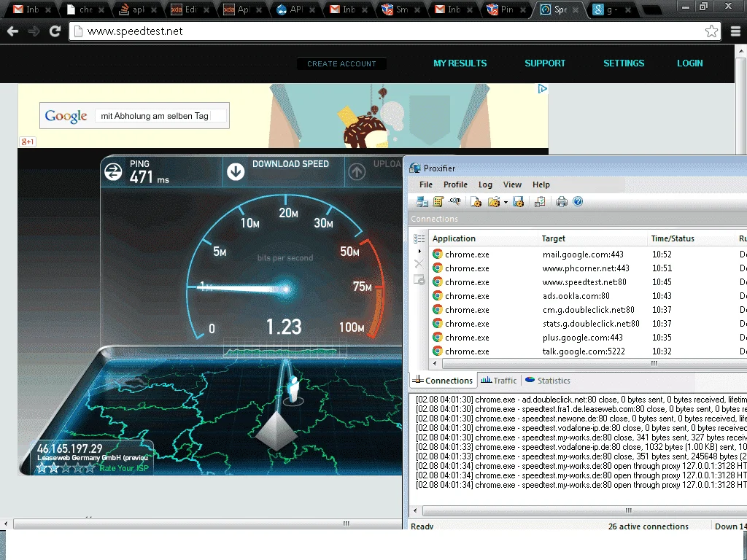
Task: Open speedtest SETTINGS link
Action: (x=624, y=63)
